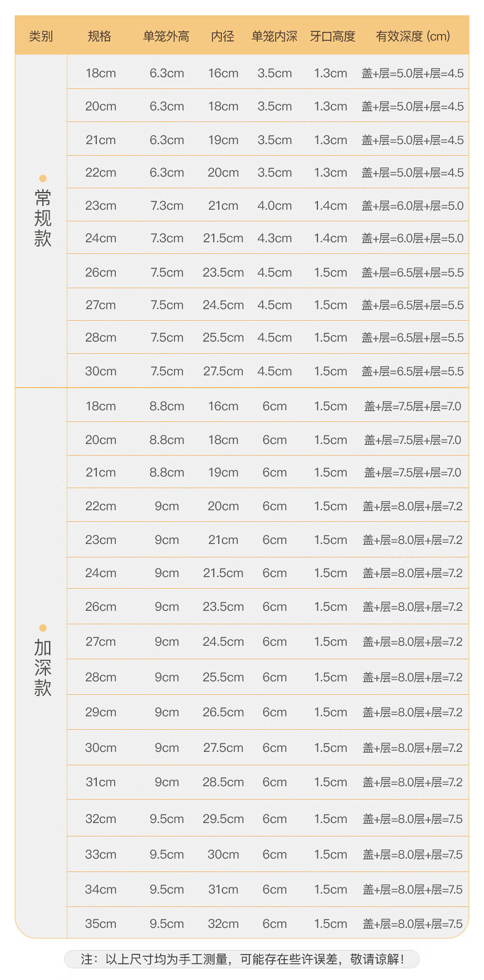
Task: Select the 单笼内深 column header
Action: point(274,36)
